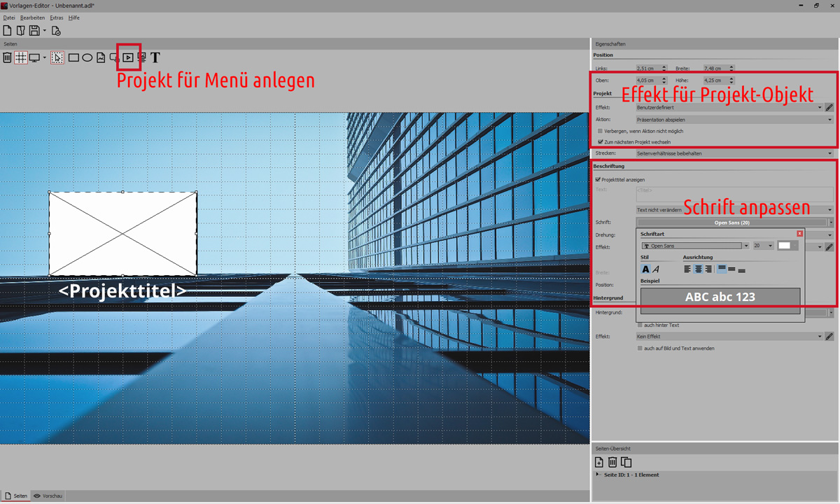Toggle bold style in Schriftart popup
This screenshot has width=840, height=504.
coord(645,269)
